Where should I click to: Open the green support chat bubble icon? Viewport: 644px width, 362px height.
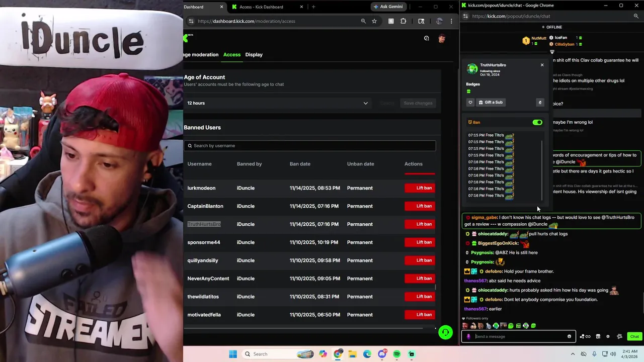[x=445, y=332]
